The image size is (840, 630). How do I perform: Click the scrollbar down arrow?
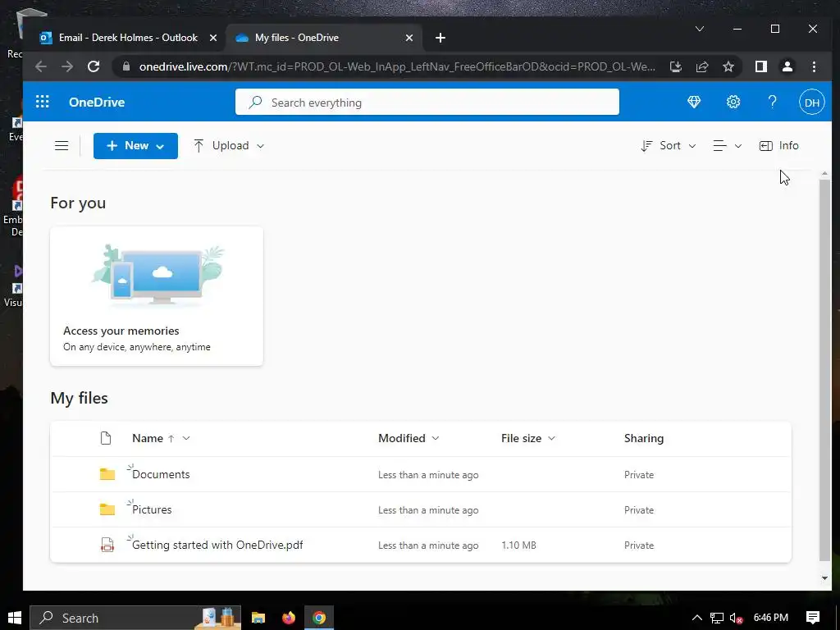[824, 578]
